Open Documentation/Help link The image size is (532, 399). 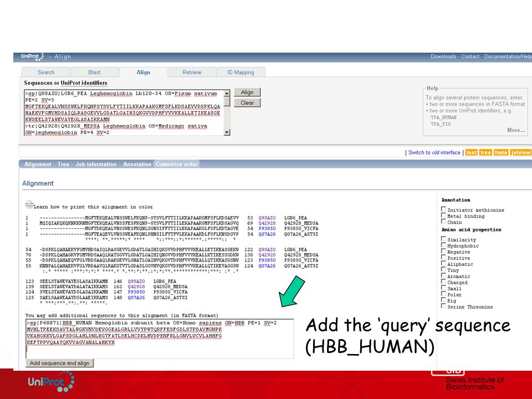[x=508, y=57]
